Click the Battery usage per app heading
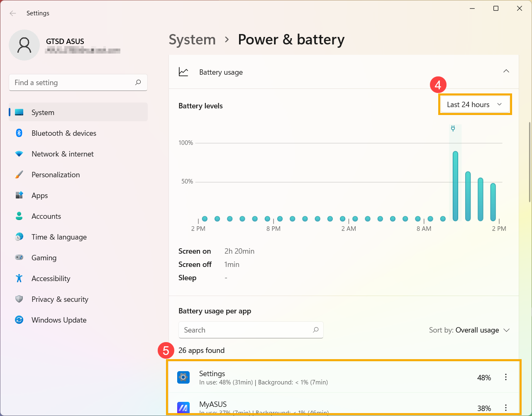The image size is (532, 416). 215,311
